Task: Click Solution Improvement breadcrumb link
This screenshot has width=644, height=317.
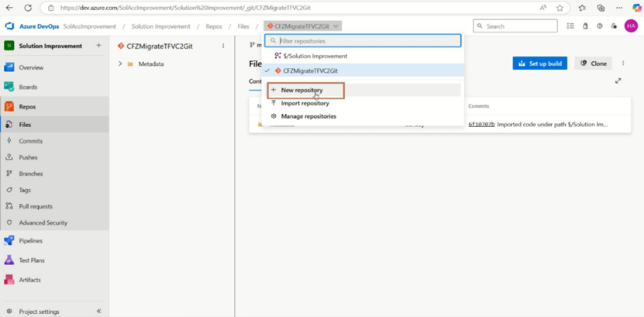Action: click(x=160, y=26)
